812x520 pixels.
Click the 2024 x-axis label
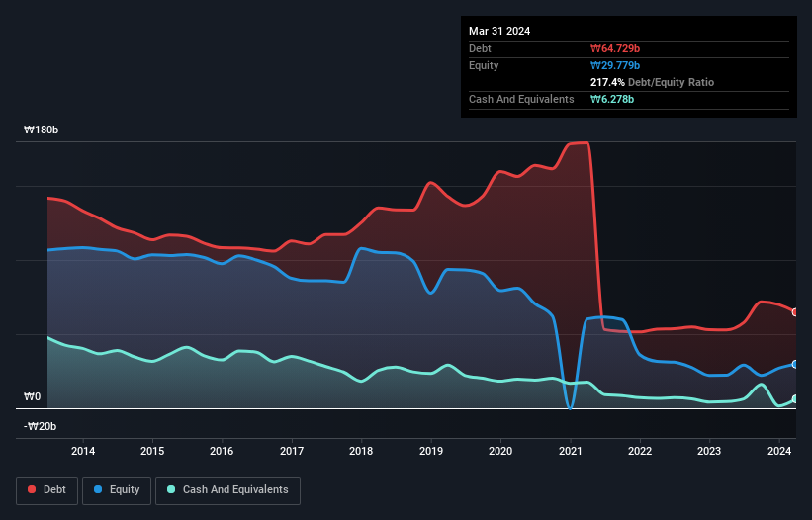(778, 451)
